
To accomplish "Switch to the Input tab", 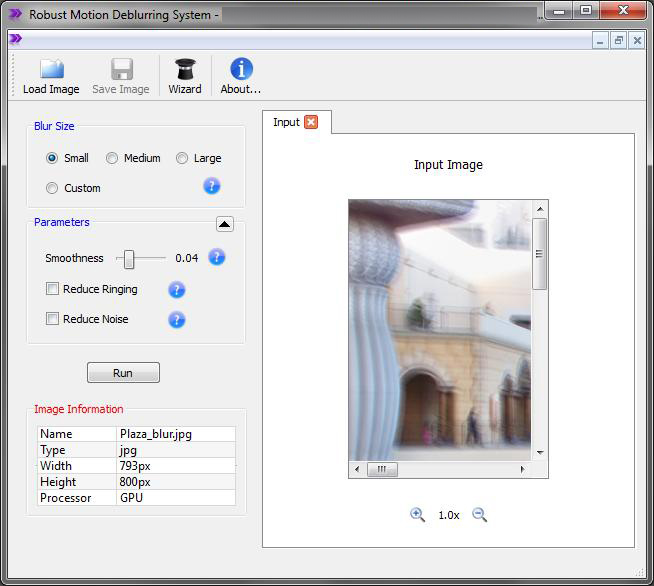I will 286,122.
